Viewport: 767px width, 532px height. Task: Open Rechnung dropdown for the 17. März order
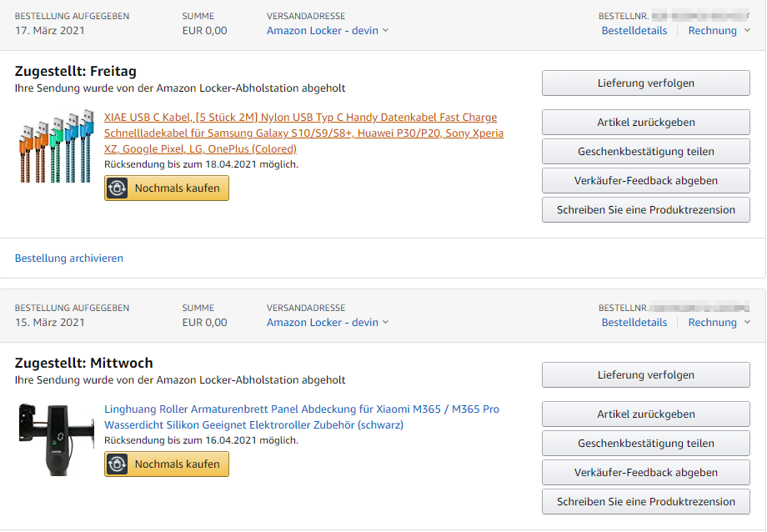(x=719, y=30)
